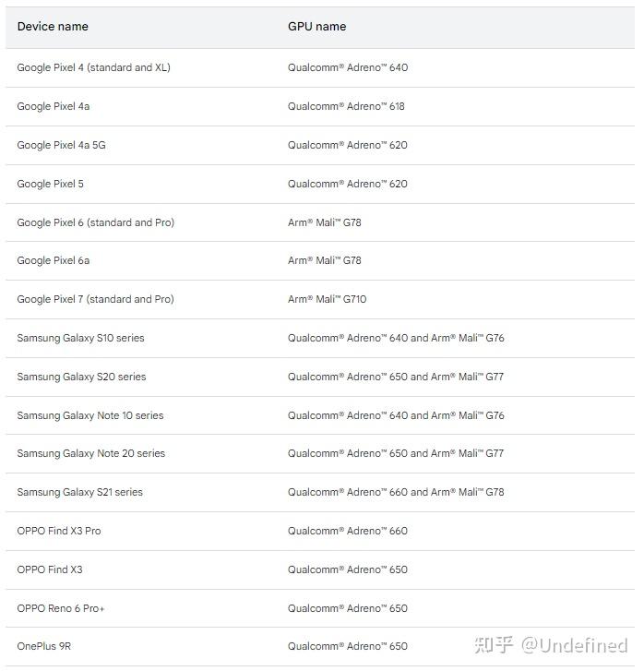Click Google Pixel 6 (standard and Pro) text
Screen dimensions: 644x671
[x=95, y=222]
